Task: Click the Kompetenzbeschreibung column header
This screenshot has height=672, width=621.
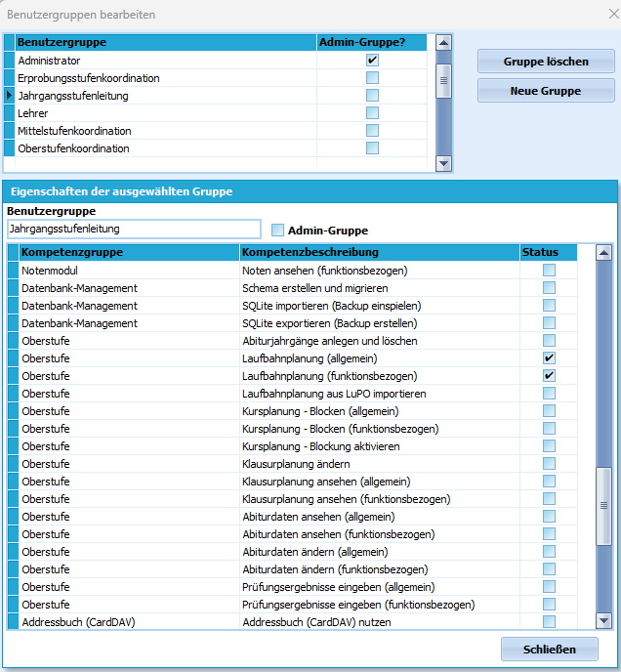Action: click(380, 252)
